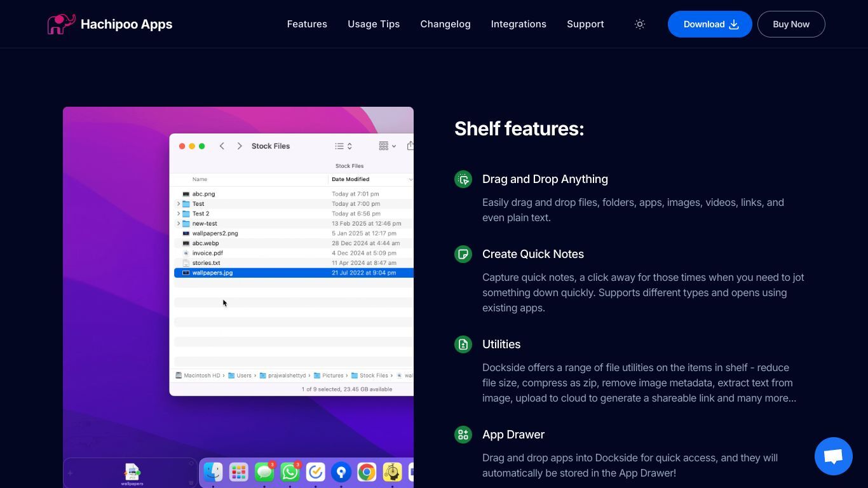This screenshot has height=488, width=868.
Task: Click 21 Jul 2022 at 9:04 pm date
Action: tap(363, 273)
